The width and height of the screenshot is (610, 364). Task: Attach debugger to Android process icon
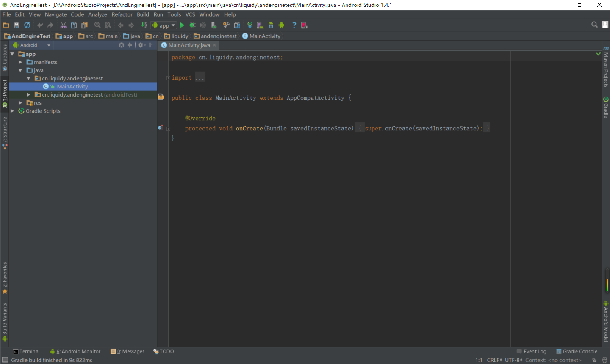[x=213, y=25]
